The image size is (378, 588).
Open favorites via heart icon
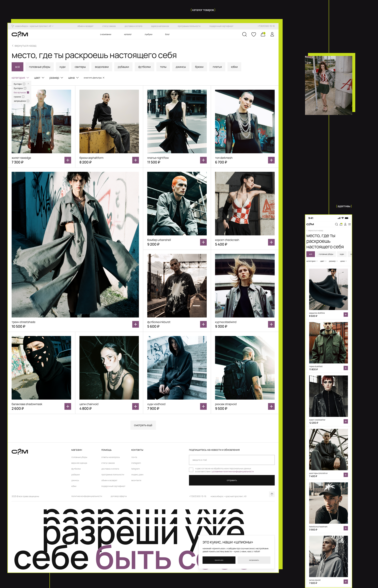click(254, 34)
